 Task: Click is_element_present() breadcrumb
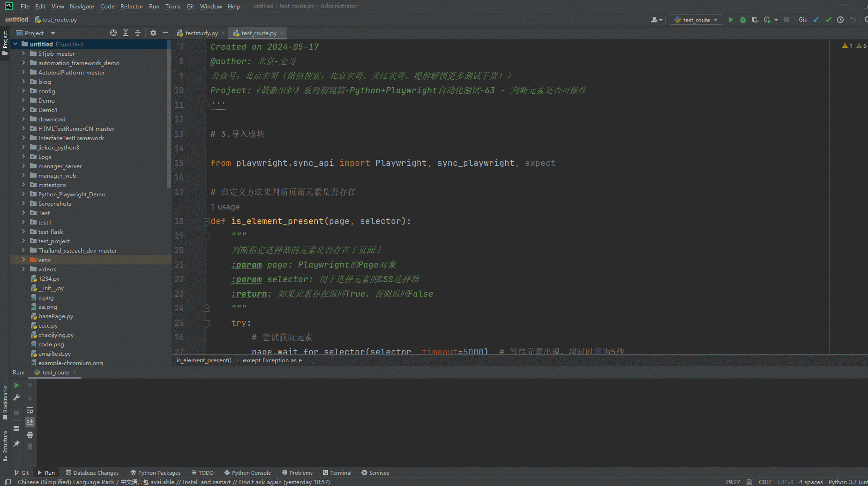click(204, 360)
